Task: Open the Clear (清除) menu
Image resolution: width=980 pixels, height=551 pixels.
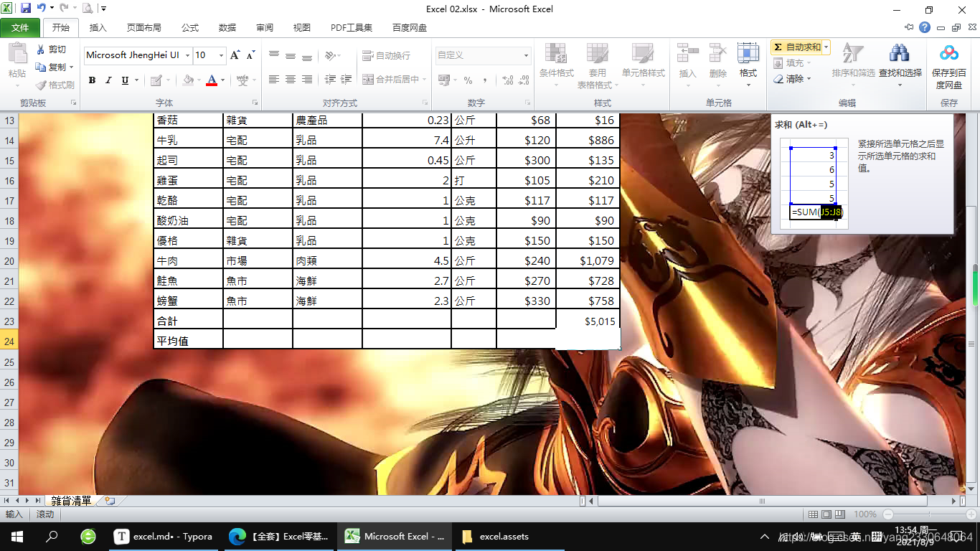Action: coord(792,79)
